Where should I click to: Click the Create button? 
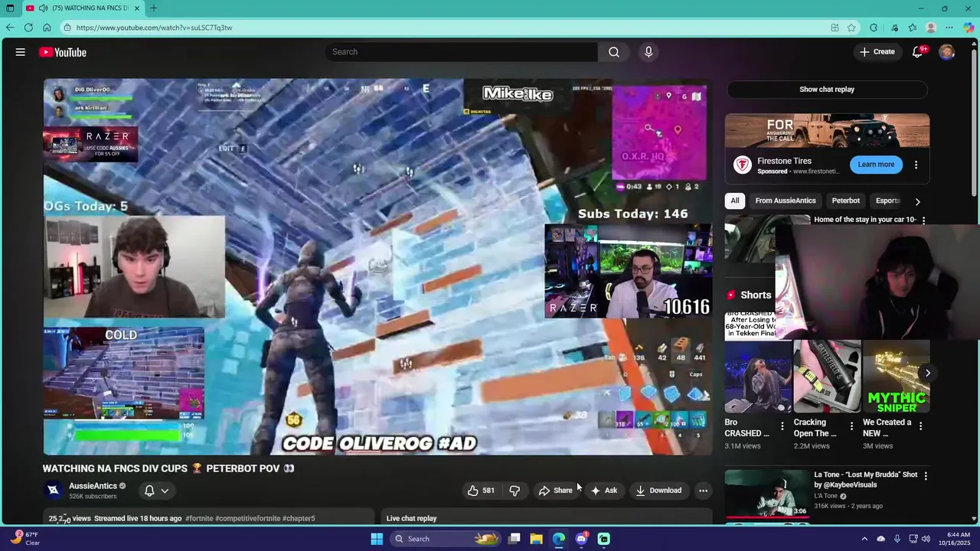pos(877,52)
